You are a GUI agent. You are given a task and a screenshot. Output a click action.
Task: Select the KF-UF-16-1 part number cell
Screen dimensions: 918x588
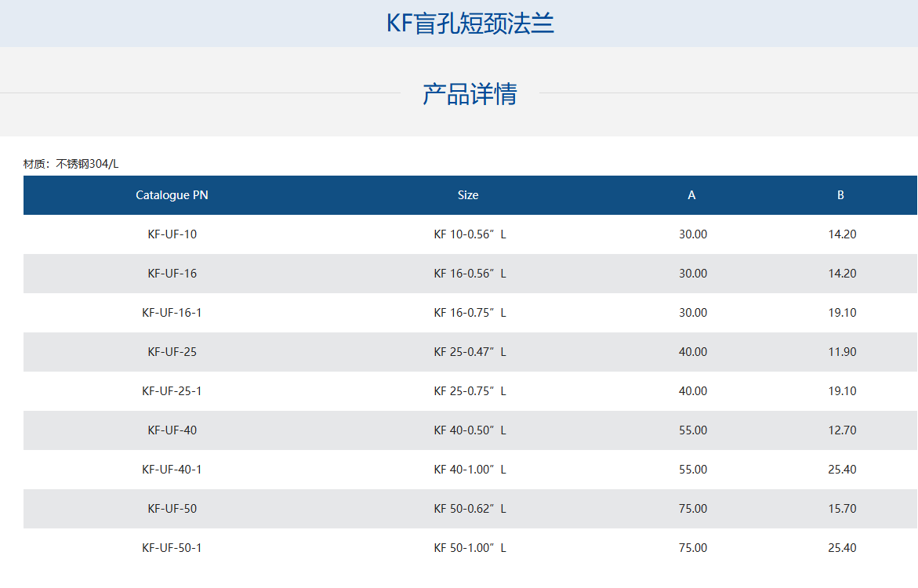click(172, 313)
